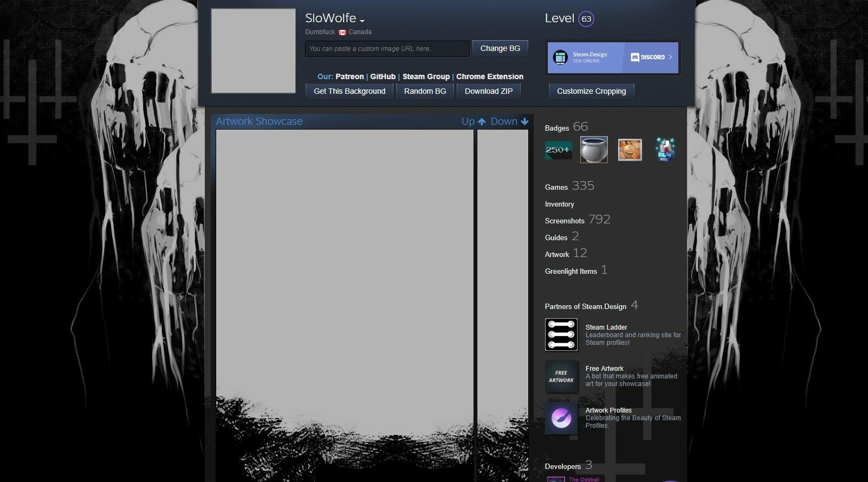
Task: Focus the custom image URL field
Action: point(387,49)
